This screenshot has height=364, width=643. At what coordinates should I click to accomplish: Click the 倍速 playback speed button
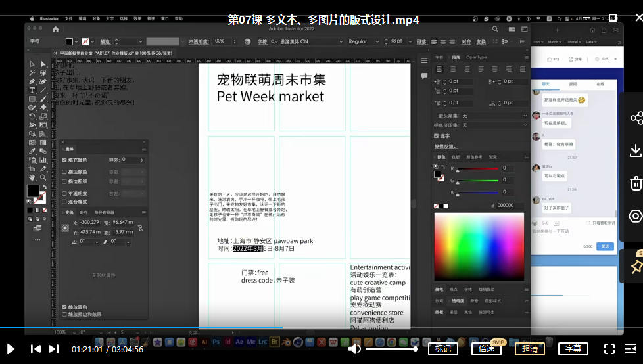coord(487,349)
